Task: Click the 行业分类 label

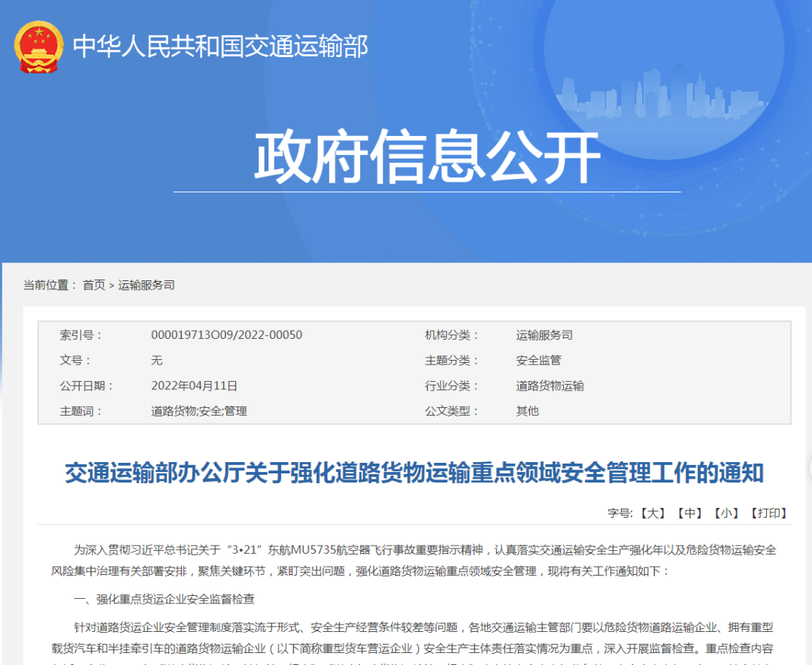Action: pyautogui.click(x=452, y=385)
